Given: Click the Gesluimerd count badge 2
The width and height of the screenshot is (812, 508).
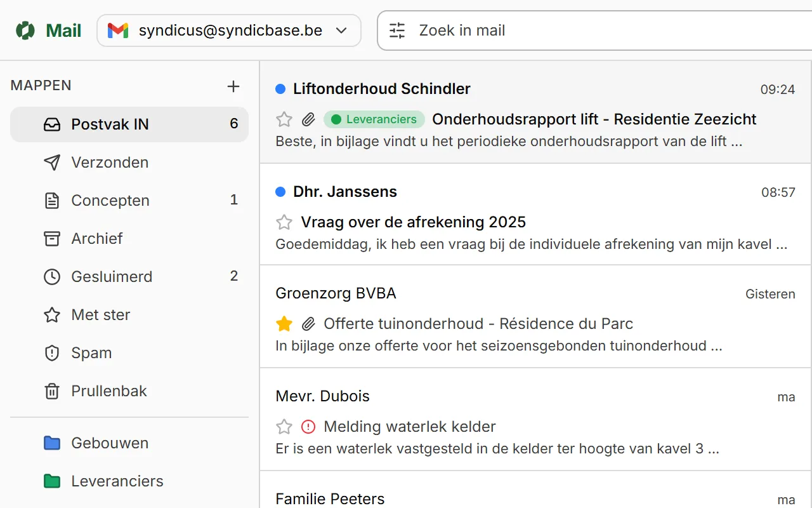Looking at the screenshot, I should [x=234, y=276].
